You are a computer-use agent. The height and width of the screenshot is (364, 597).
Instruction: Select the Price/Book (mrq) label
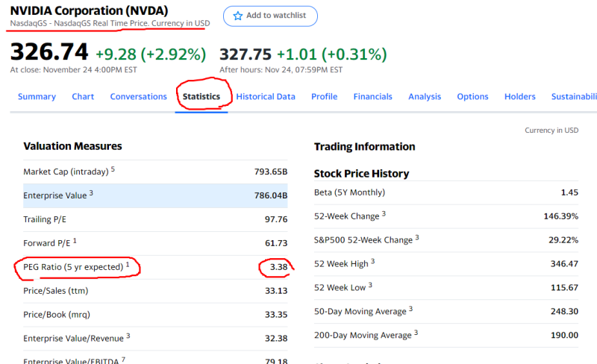(x=57, y=315)
